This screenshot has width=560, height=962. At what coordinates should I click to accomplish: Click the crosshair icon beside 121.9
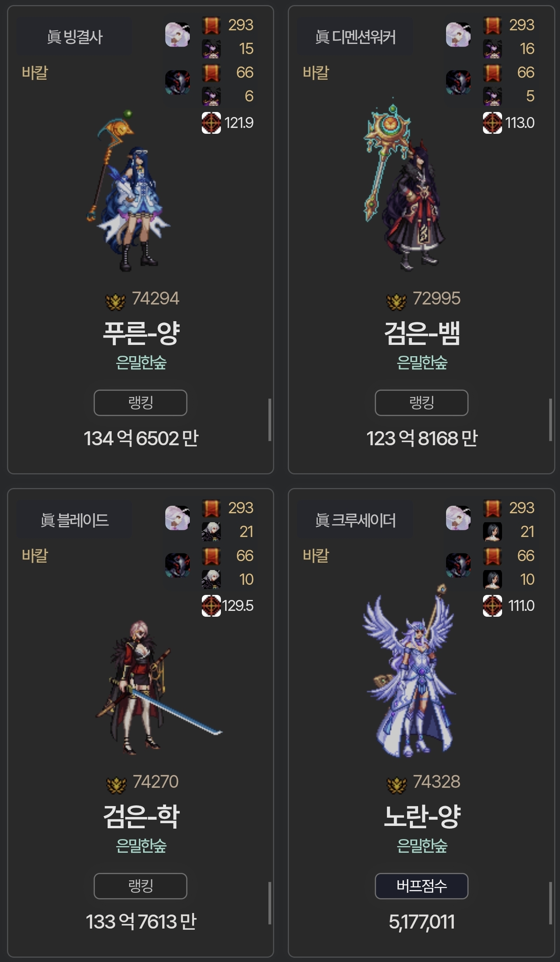point(211,123)
